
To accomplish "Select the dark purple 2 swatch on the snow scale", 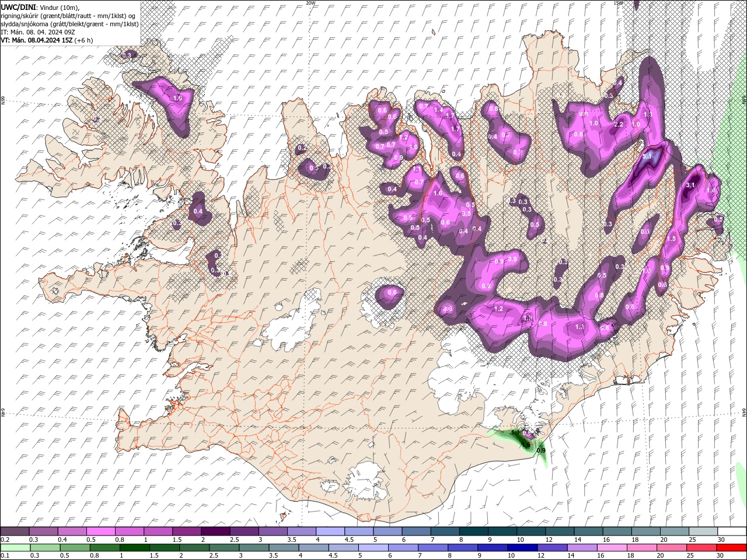I will click(x=215, y=531).
